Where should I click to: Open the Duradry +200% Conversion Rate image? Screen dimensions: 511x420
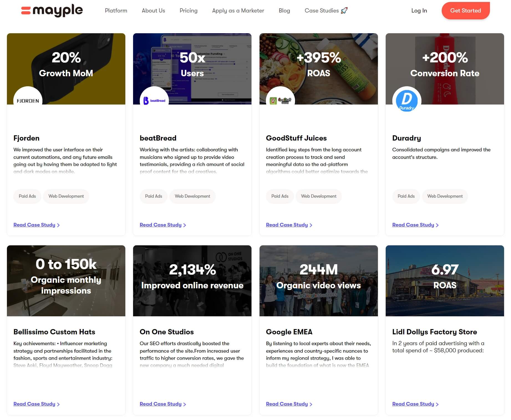[x=445, y=69]
